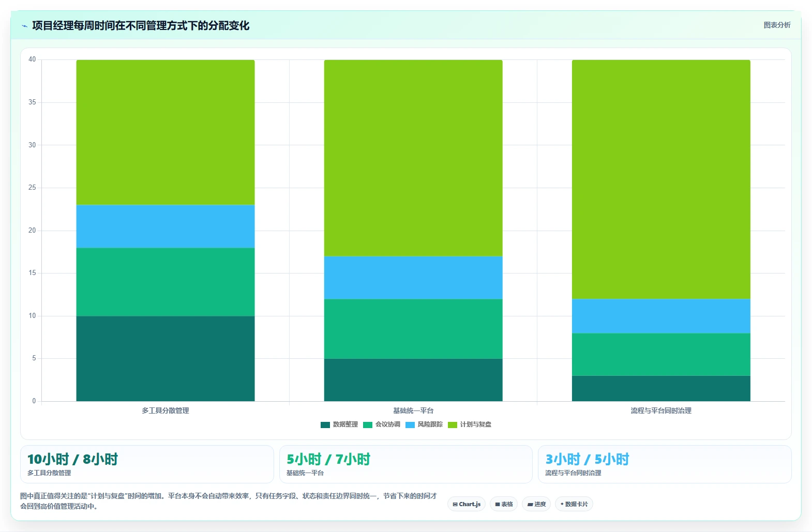The height and width of the screenshot is (532, 812).
Task: Click the description paragraph below the cards
Action: coord(229,501)
